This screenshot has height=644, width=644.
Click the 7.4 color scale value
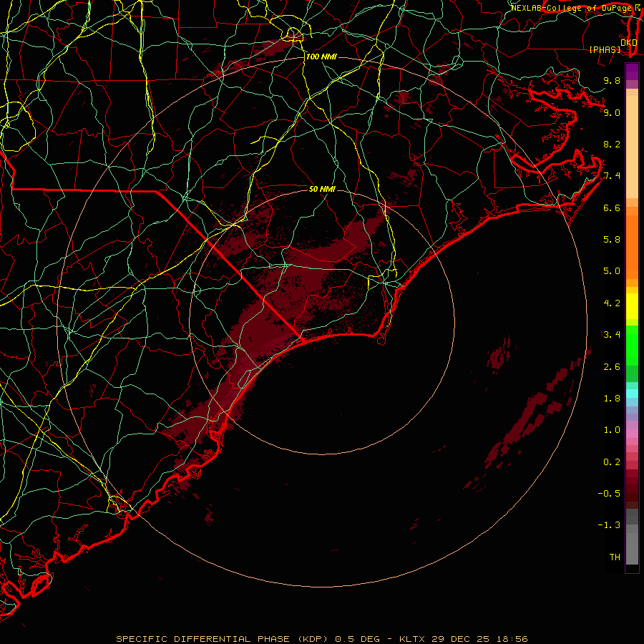pos(612,176)
